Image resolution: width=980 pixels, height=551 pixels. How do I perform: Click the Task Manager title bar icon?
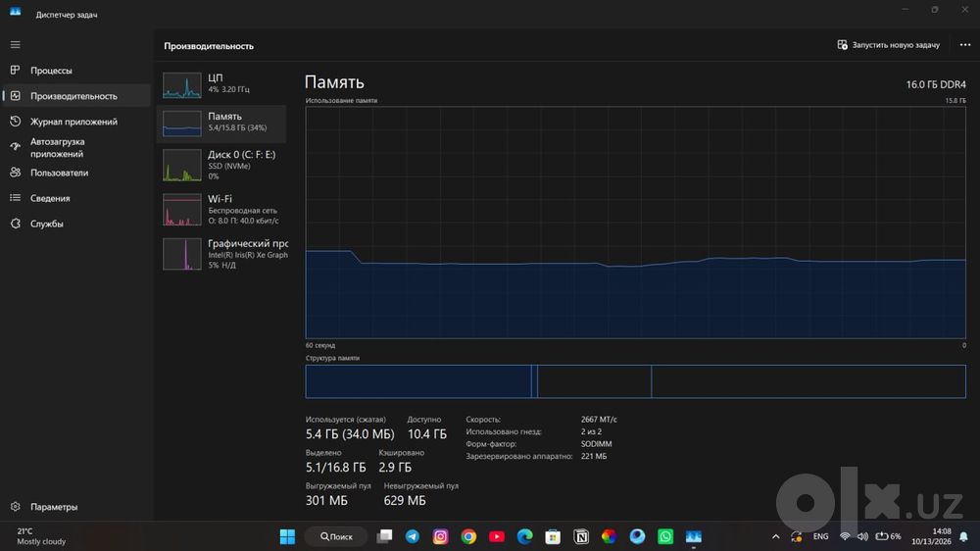pos(15,11)
